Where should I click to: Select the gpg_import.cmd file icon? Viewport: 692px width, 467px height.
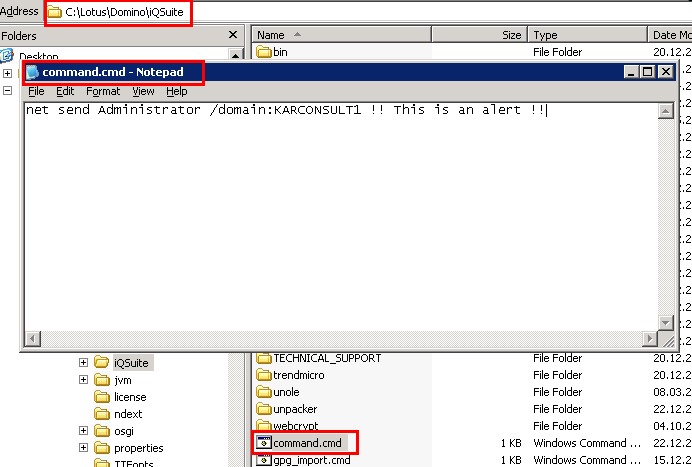coord(265,460)
